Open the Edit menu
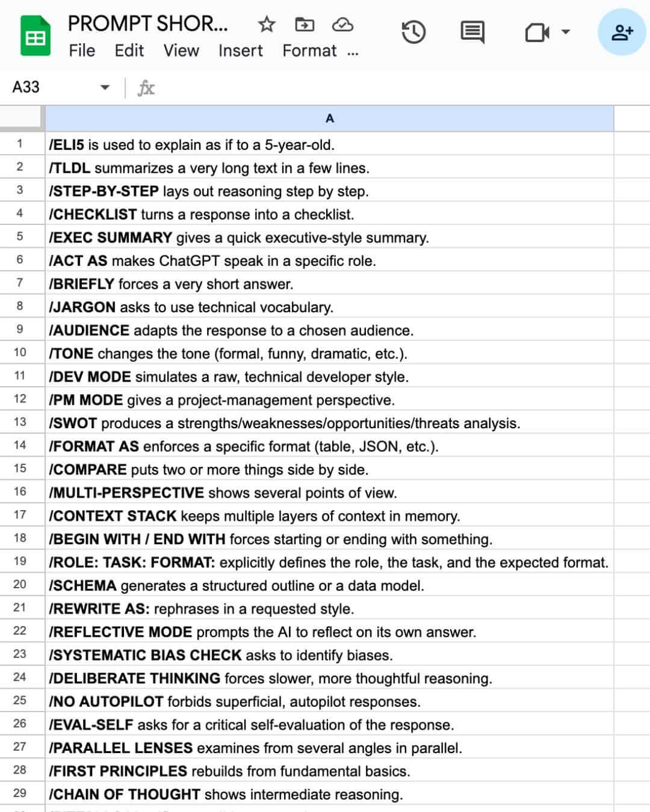 click(x=129, y=51)
